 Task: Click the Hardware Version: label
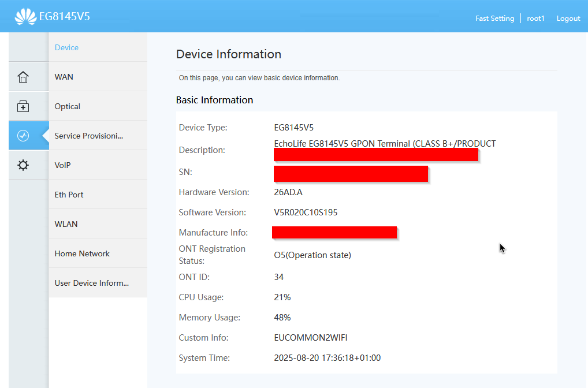tap(214, 192)
